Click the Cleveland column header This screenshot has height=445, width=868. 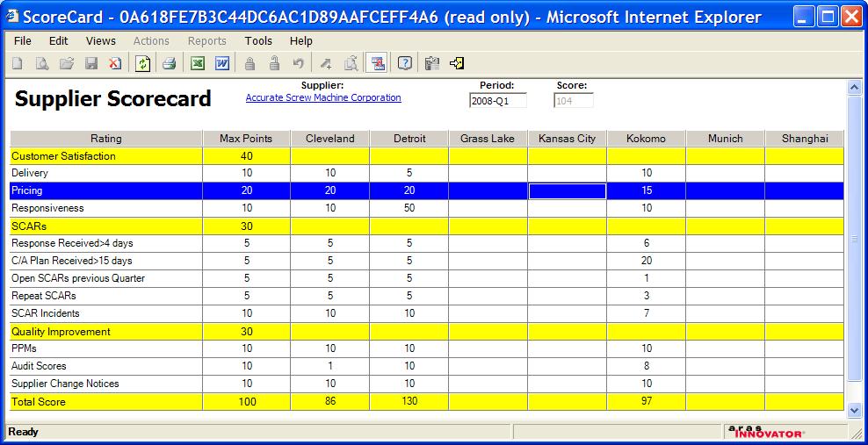[x=330, y=139]
